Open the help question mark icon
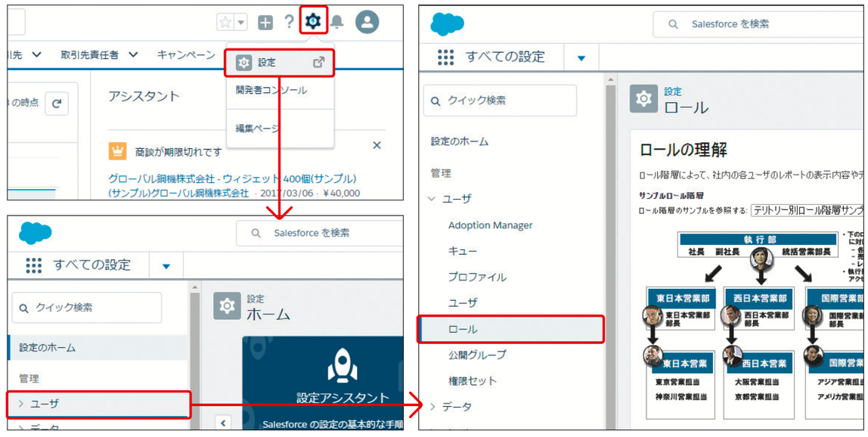 pos(289,22)
